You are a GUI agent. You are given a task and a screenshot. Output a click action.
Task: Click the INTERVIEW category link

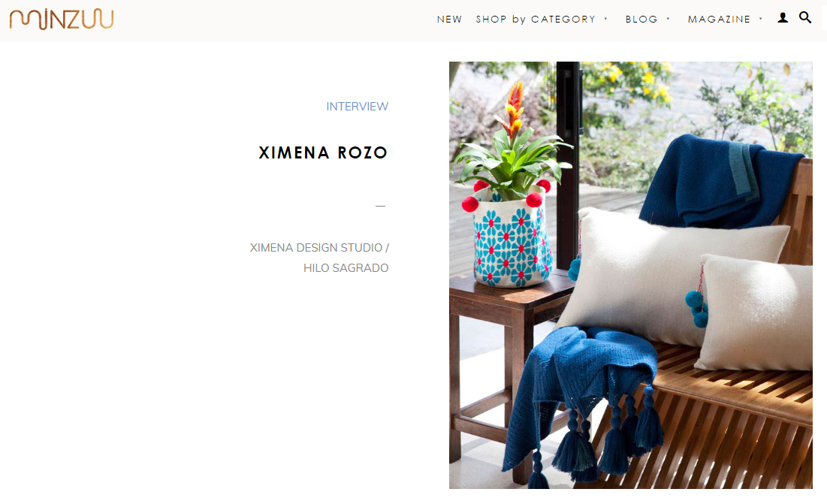[x=357, y=107]
